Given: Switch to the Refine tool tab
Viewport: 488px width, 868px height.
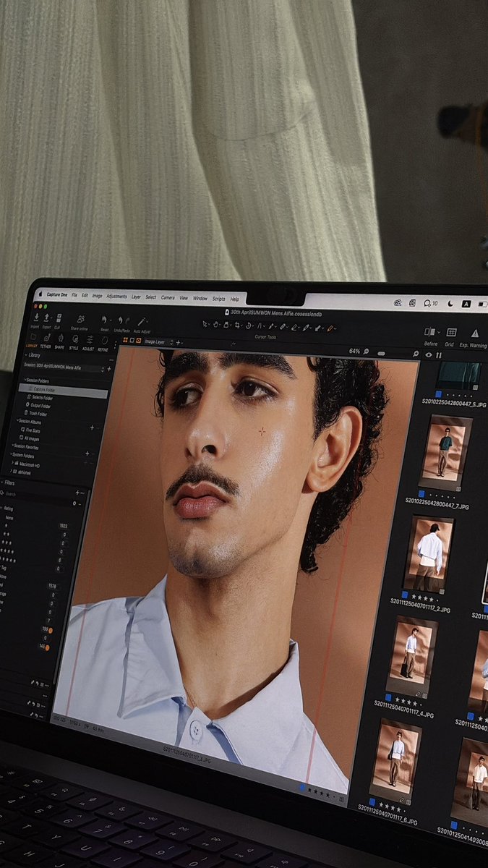Looking at the screenshot, I should point(103,343).
